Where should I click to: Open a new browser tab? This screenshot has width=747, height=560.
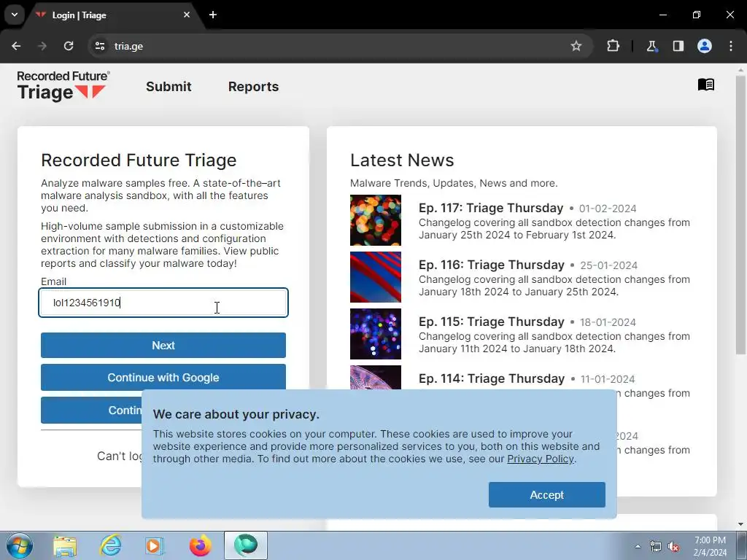[x=213, y=15]
